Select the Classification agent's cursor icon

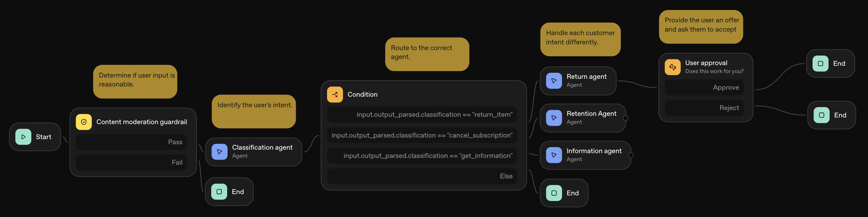tap(220, 152)
